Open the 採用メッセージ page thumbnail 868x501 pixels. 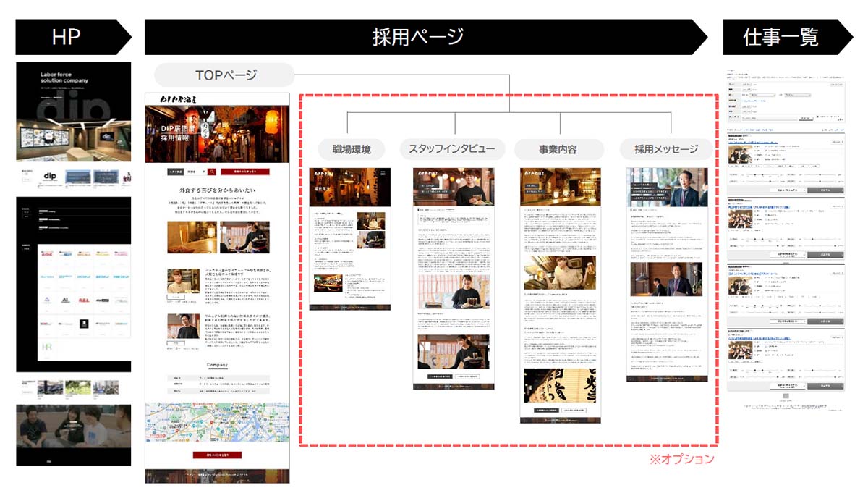(x=666, y=275)
